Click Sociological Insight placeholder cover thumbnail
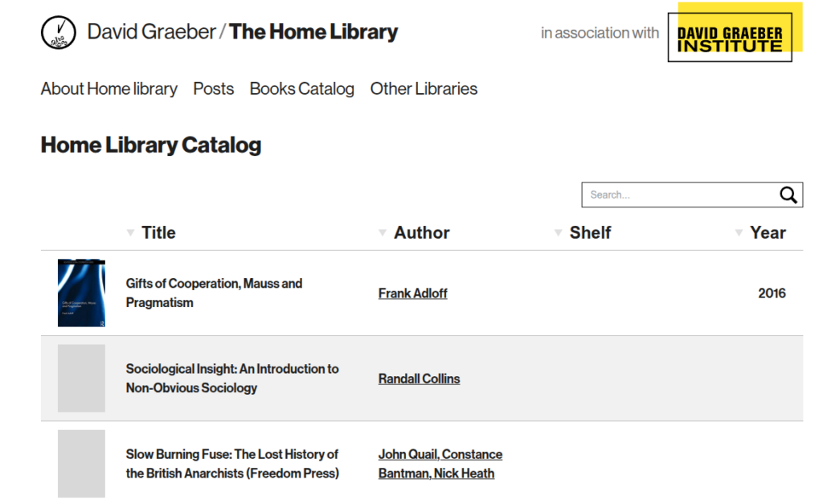 click(x=81, y=379)
